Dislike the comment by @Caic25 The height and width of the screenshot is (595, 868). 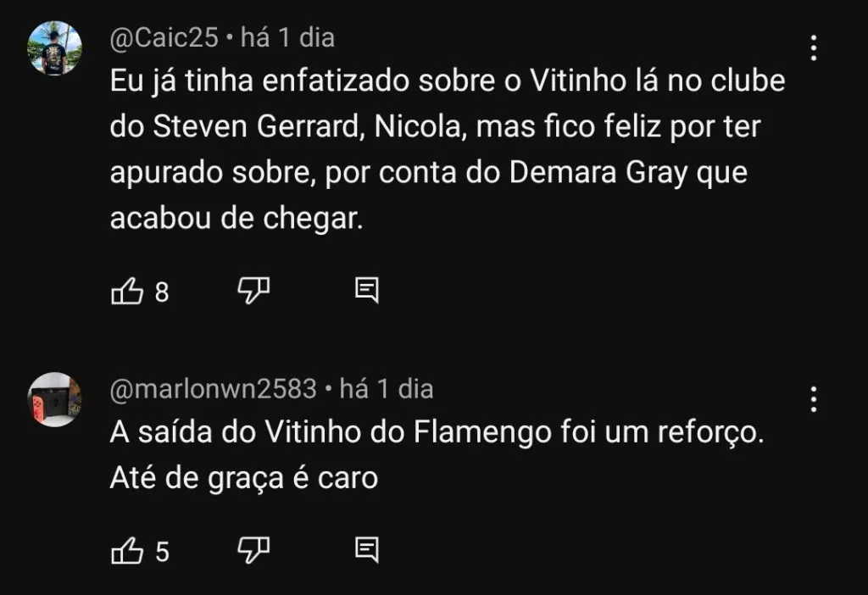pyautogui.click(x=253, y=292)
